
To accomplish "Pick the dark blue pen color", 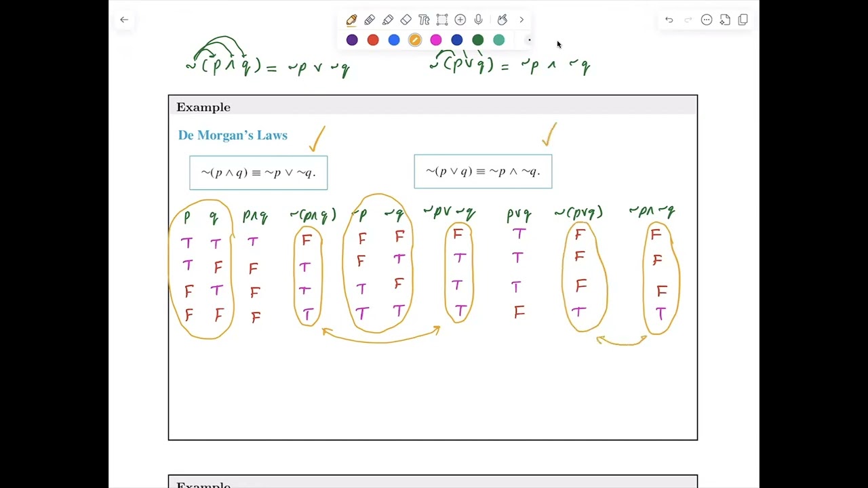I will (x=457, y=40).
